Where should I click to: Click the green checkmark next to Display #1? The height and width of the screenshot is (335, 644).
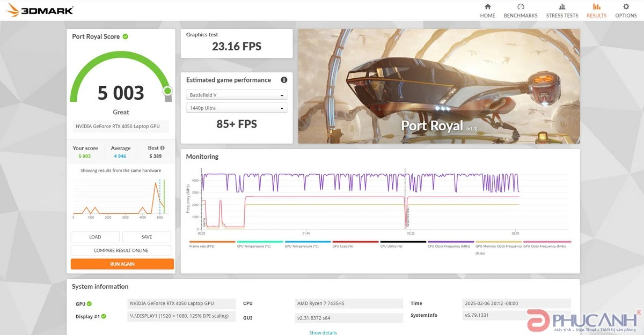coord(104,316)
